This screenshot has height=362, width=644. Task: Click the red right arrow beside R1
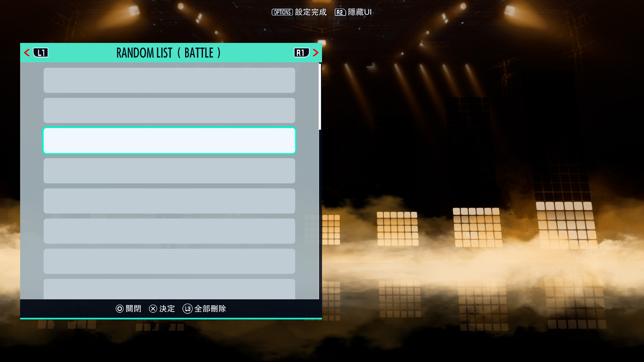[315, 53]
